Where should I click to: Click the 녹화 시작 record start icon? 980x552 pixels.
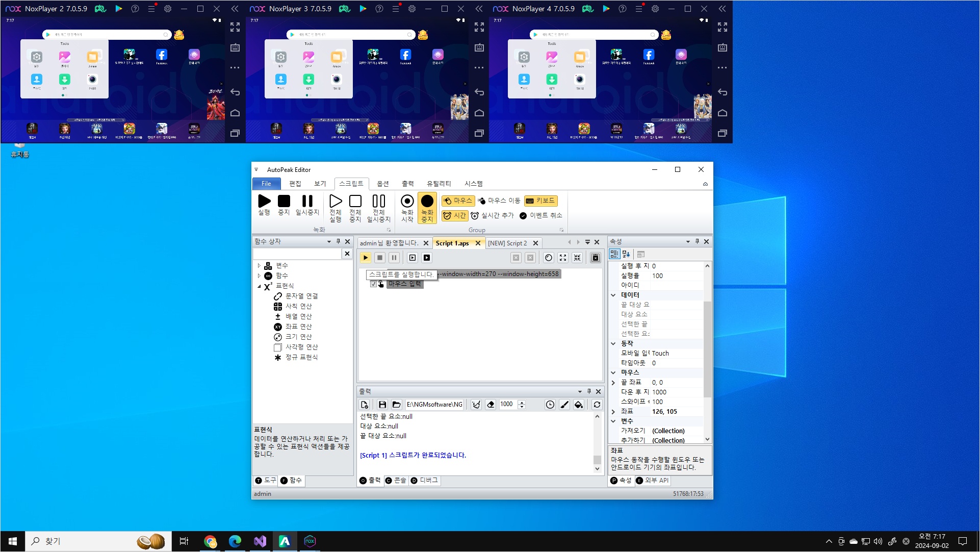407,202
